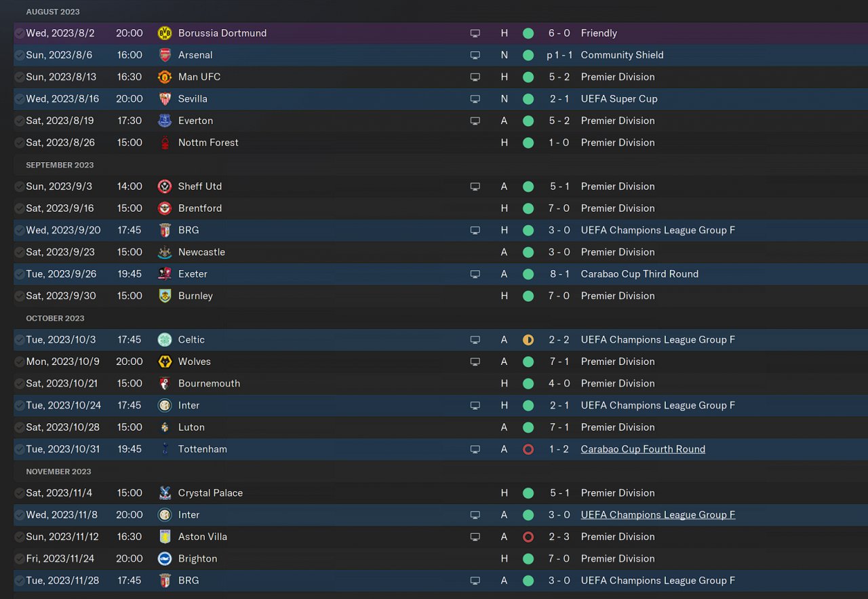Toggle the checkmark on the Crystal Palace fixture

tap(20, 493)
